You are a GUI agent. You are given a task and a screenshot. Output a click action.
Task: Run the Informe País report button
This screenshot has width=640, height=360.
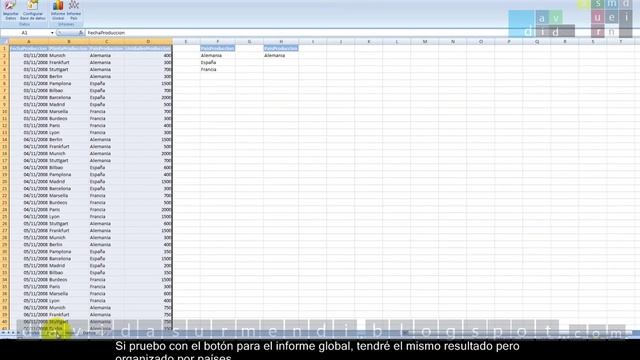pyautogui.click(x=74, y=10)
